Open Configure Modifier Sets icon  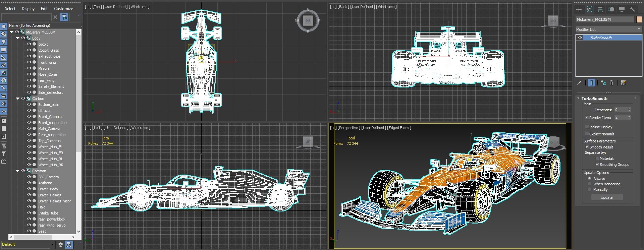[624, 83]
